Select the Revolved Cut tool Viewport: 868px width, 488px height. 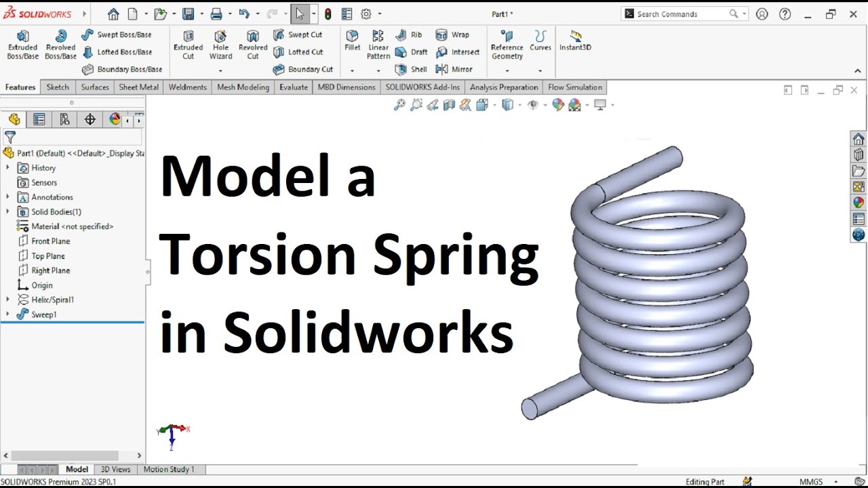pos(253,45)
